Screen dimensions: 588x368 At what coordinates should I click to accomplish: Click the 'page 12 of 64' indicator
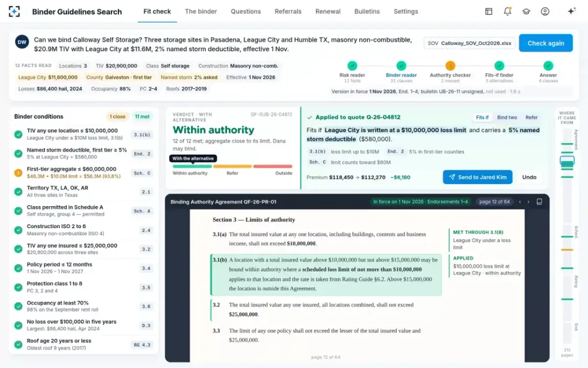click(x=494, y=202)
